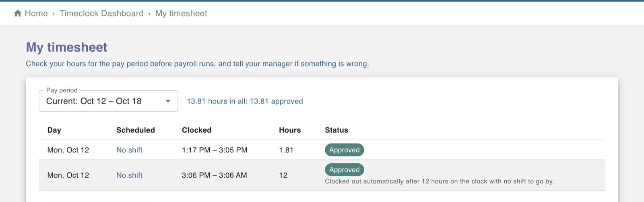Click the 'Check your hours' description text
This screenshot has width=644, height=202.
[x=197, y=64]
